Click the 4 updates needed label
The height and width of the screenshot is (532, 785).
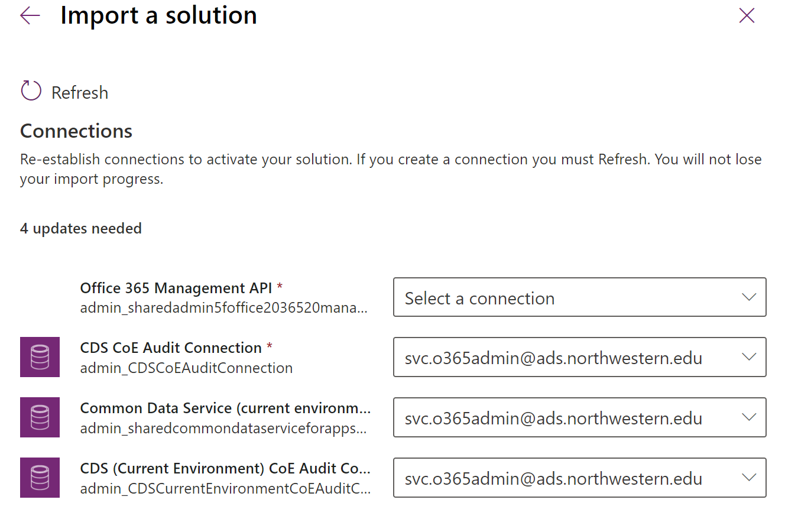(x=81, y=228)
